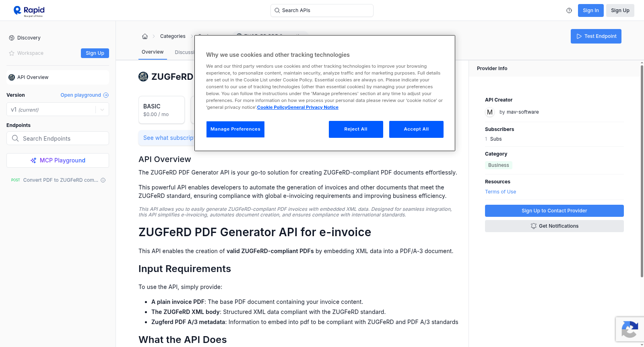
Task: Open the Terms of Use link
Action: coord(500,192)
